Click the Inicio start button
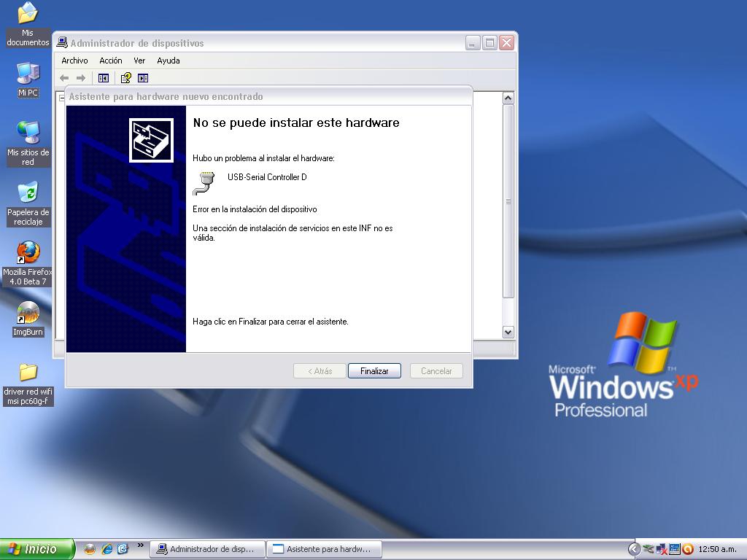 click(x=37, y=549)
